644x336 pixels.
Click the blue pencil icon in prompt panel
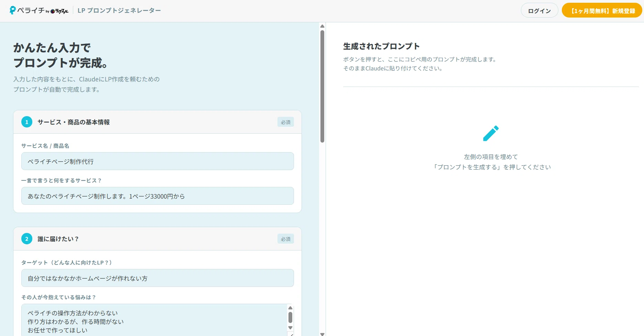pos(491,133)
